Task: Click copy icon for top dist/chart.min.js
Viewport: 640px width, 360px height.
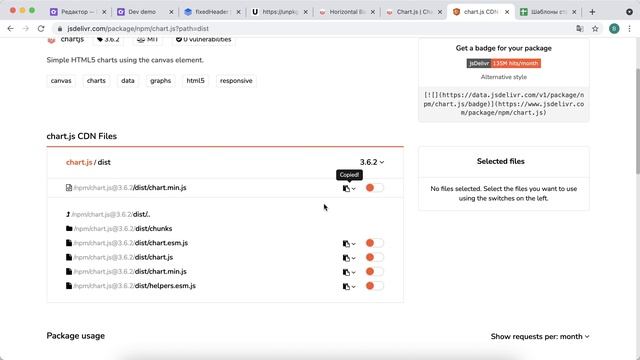Action: click(346, 188)
